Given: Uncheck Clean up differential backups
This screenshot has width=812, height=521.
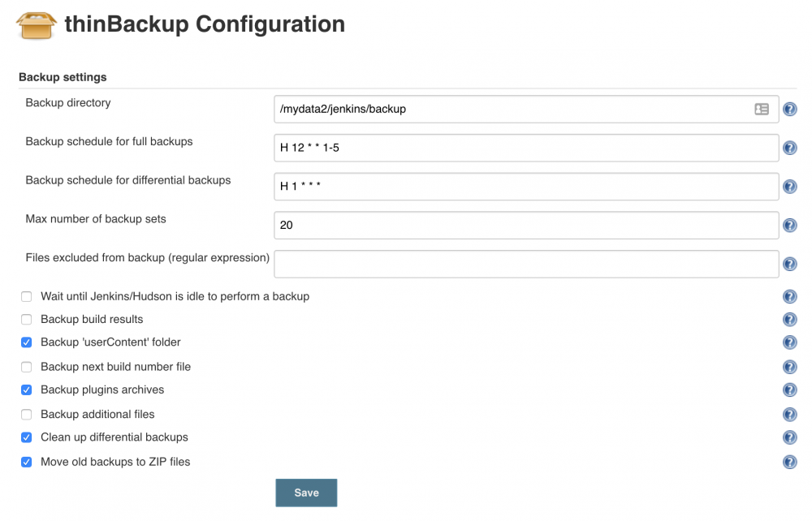Looking at the screenshot, I should click(25, 437).
